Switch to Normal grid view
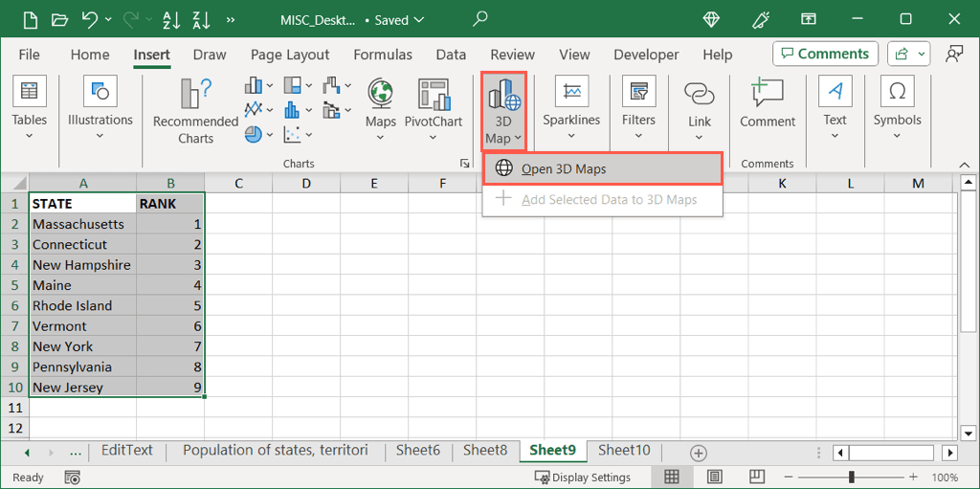 point(672,477)
